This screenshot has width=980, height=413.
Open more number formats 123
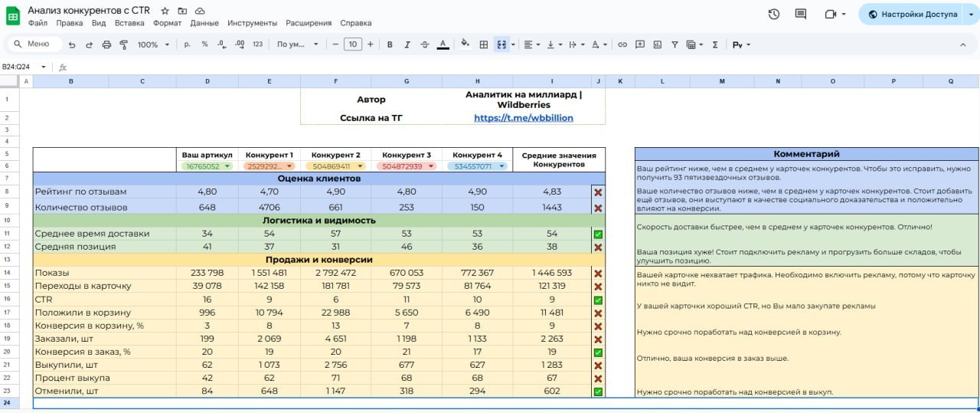(257, 44)
